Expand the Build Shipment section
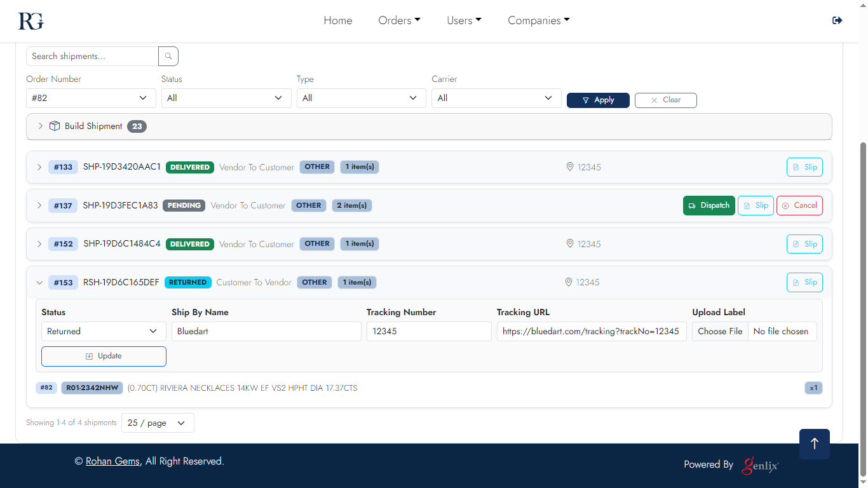 41,126
